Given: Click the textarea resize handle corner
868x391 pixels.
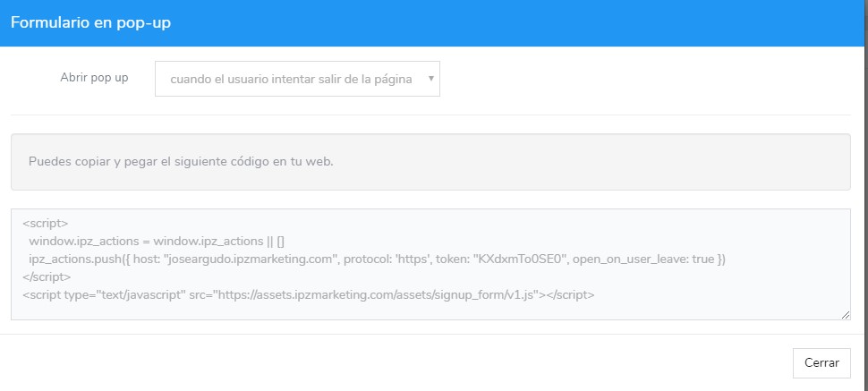Looking at the screenshot, I should pos(846,315).
